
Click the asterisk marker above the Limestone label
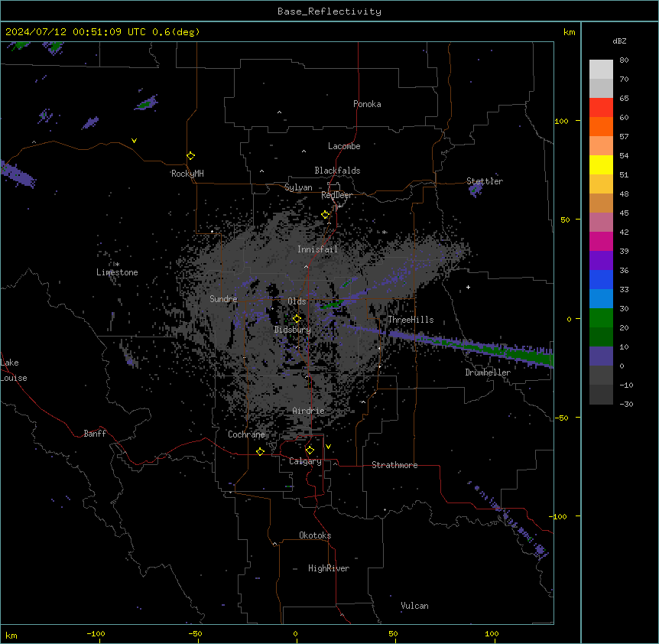pos(117,264)
